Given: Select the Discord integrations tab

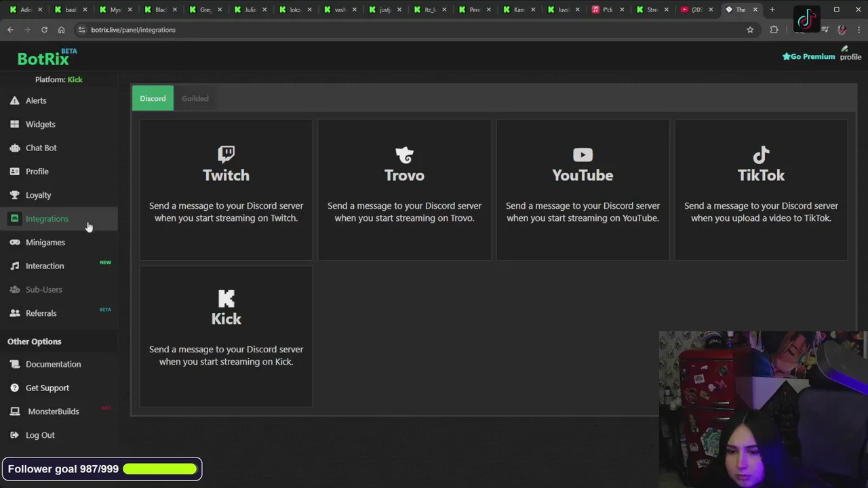Looking at the screenshot, I should point(153,98).
